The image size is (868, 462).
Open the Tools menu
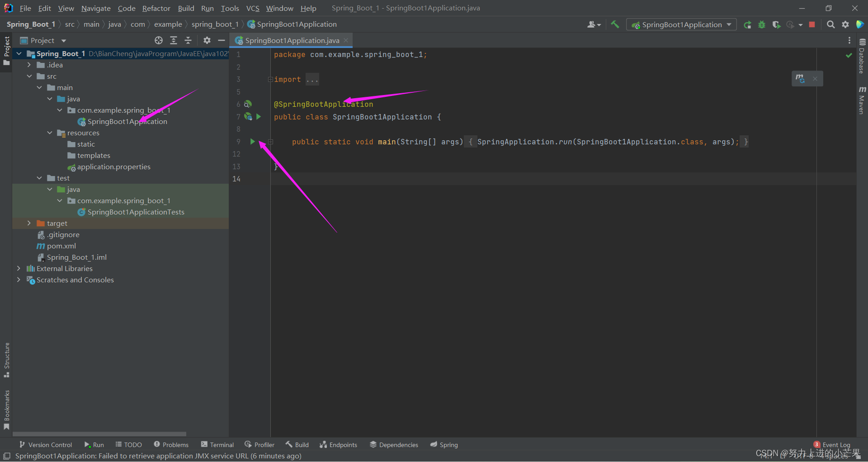tap(230, 8)
